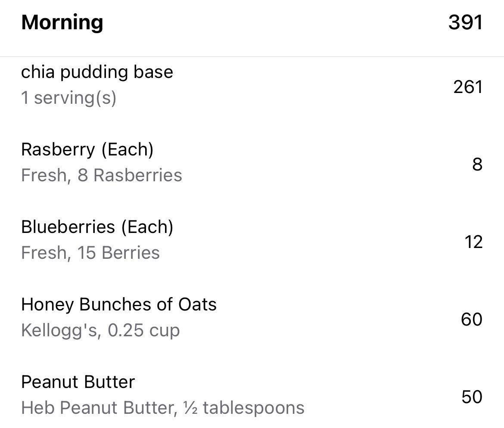Screen dimensions: 504x428
Task: Tap the Kellogg's brand label
Action: coord(59,330)
